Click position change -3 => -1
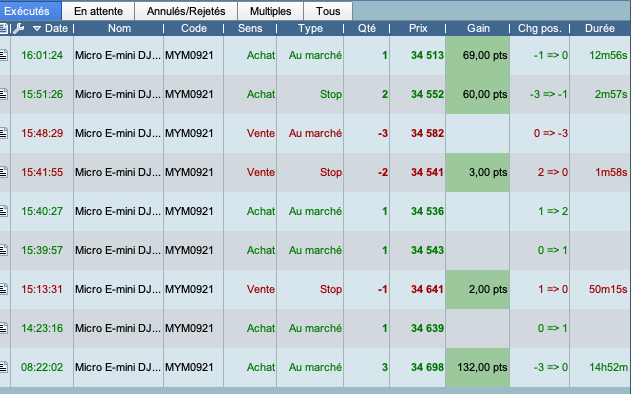The height and width of the screenshot is (394, 631). (x=549, y=94)
